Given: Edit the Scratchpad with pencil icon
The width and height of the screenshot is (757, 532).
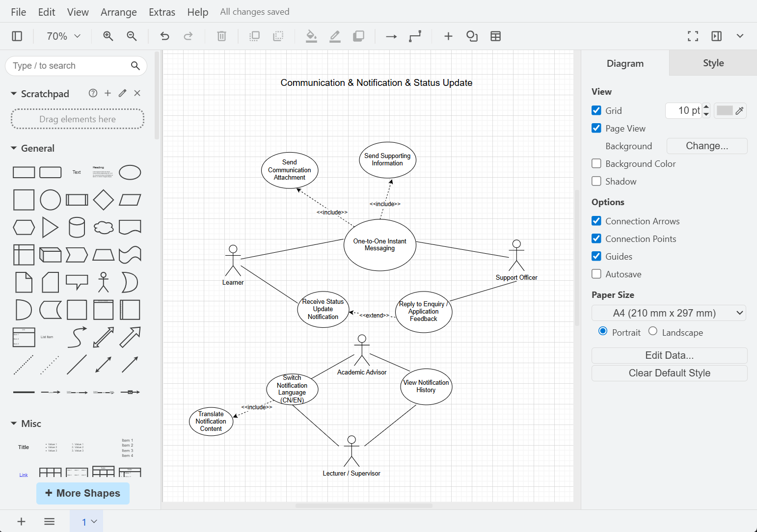Looking at the screenshot, I should coord(122,93).
